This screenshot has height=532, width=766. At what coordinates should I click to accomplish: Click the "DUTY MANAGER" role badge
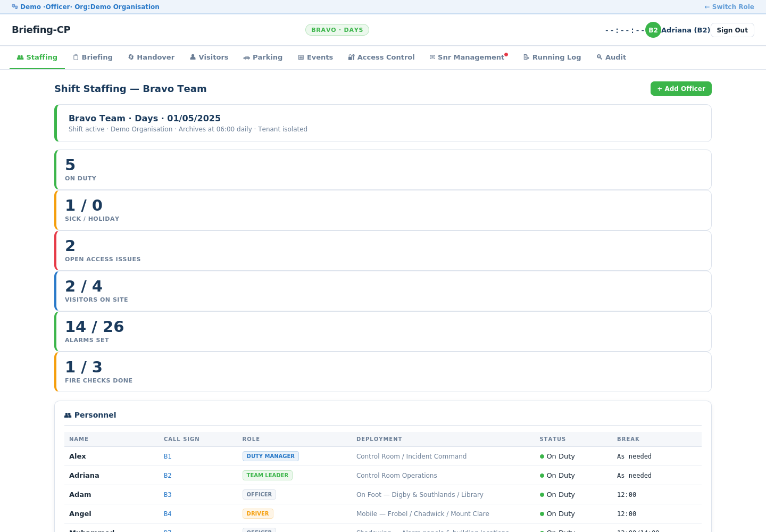[271, 456]
